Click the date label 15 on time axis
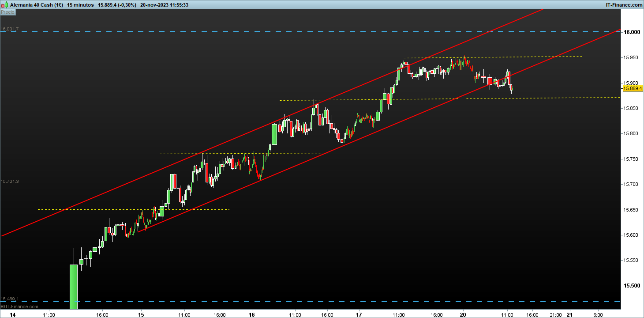 [141, 315]
